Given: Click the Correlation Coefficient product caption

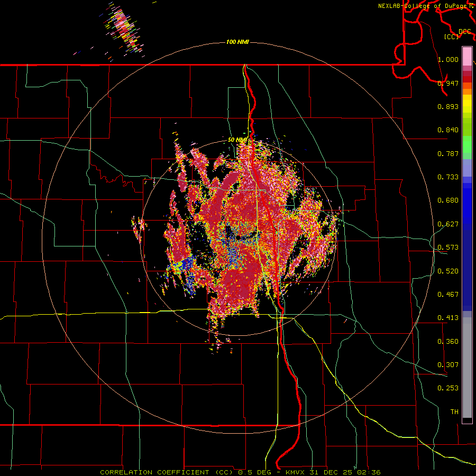Looking at the screenshot, I should click(240, 472).
